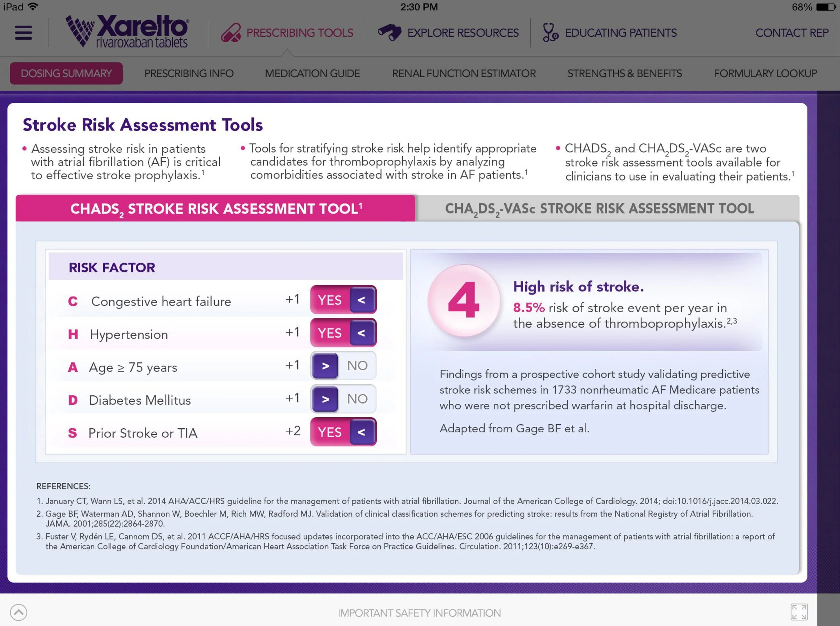This screenshot has width=840, height=626.
Task: Open the Formulary Lookup tab
Action: coord(765,74)
